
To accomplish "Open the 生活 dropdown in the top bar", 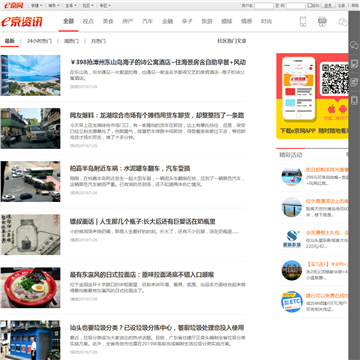I will coord(71,5).
